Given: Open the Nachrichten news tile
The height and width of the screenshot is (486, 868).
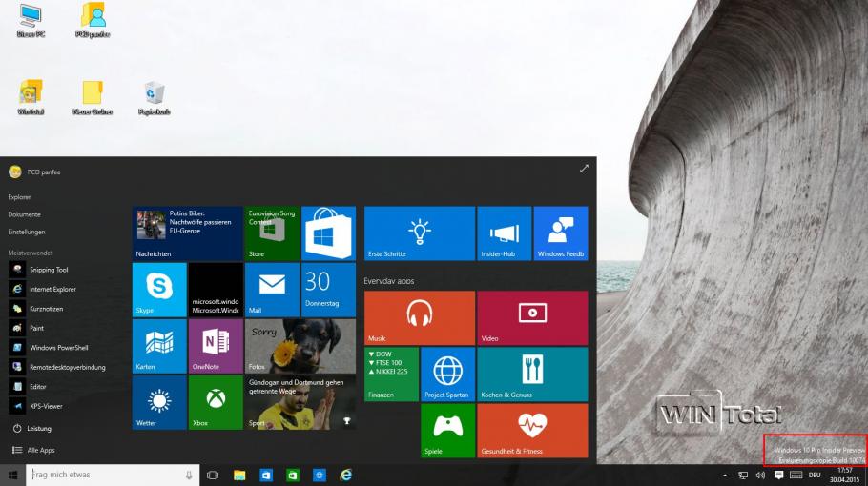Looking at the screenshot, I should [x=188, y=233].
